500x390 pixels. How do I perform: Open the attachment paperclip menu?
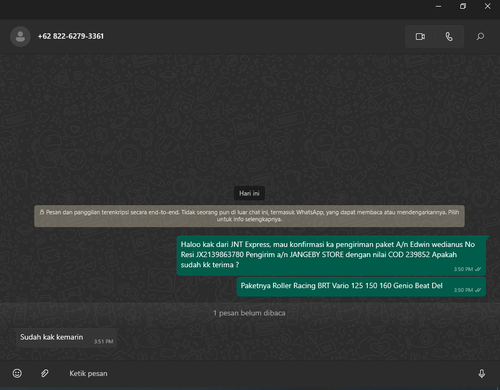click(45, 373)
